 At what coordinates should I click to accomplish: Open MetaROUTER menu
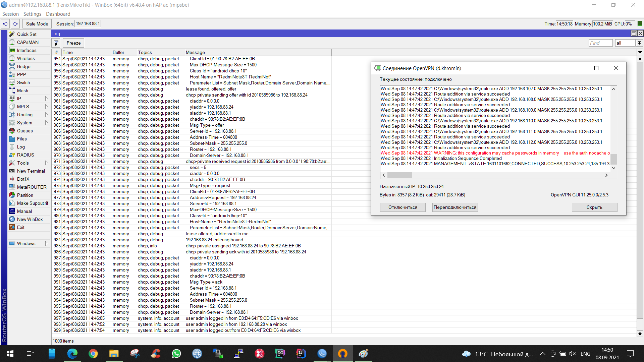[32, 187]
